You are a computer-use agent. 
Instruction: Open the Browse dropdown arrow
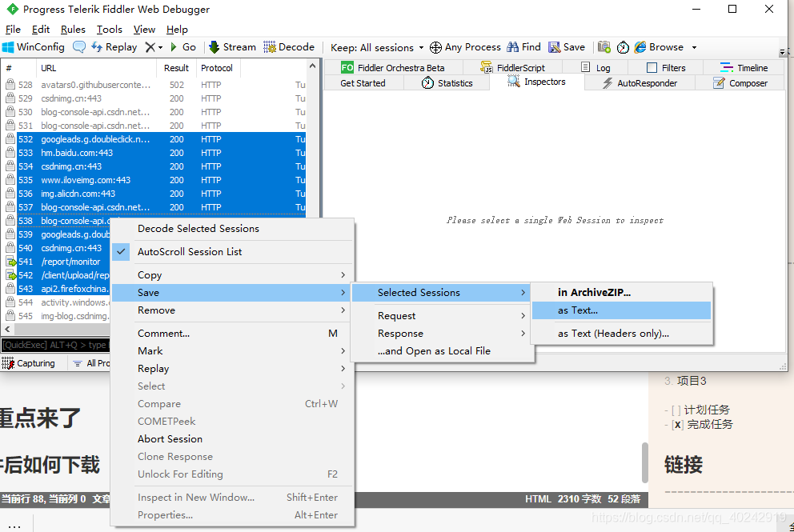[x=694, y=47]
